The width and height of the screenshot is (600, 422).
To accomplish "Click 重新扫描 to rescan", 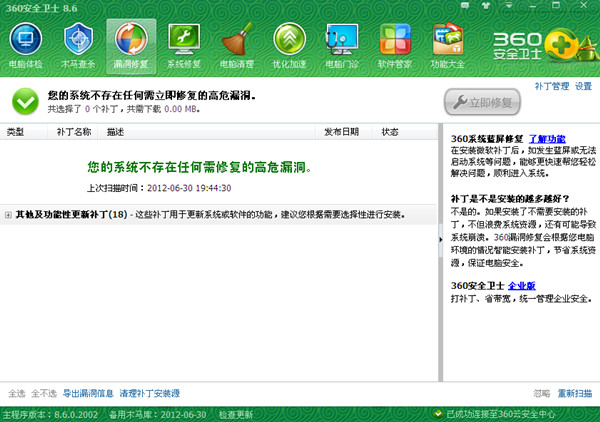I will click(x=575, y=393).
